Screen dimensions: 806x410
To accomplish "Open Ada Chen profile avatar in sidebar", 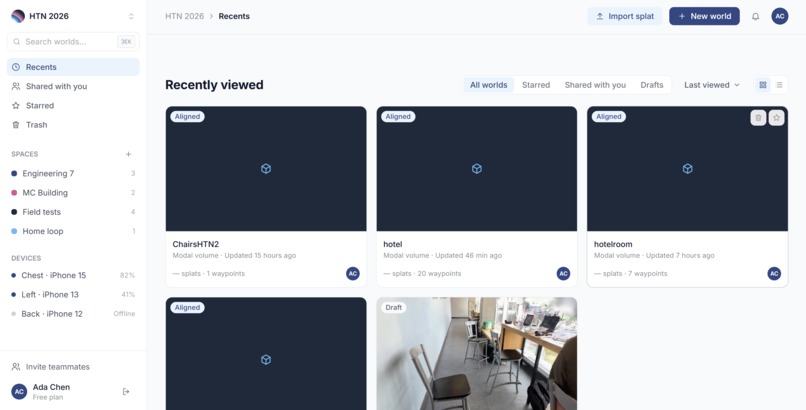I will [x=19, y=392].
